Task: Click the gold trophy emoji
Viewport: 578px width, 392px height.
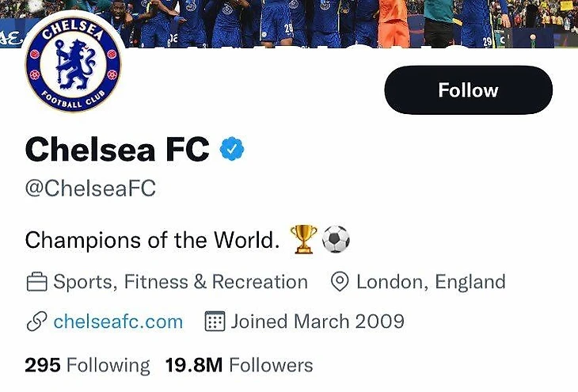Action: (303, 239)
